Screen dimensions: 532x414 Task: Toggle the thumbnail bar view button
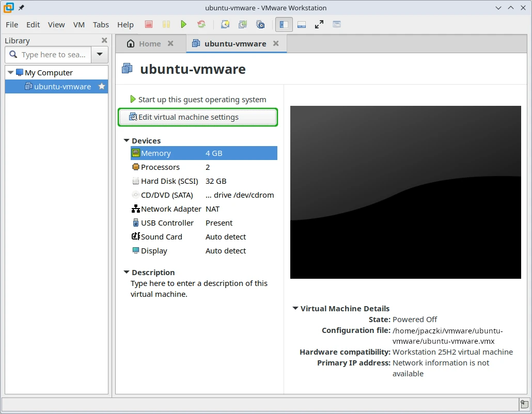tap(302, 24)
